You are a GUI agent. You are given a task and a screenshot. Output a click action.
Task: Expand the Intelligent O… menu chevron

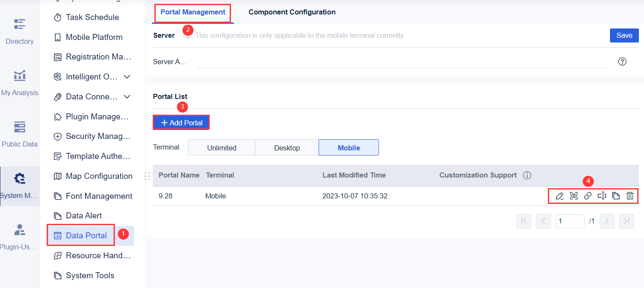pos(127,77)
